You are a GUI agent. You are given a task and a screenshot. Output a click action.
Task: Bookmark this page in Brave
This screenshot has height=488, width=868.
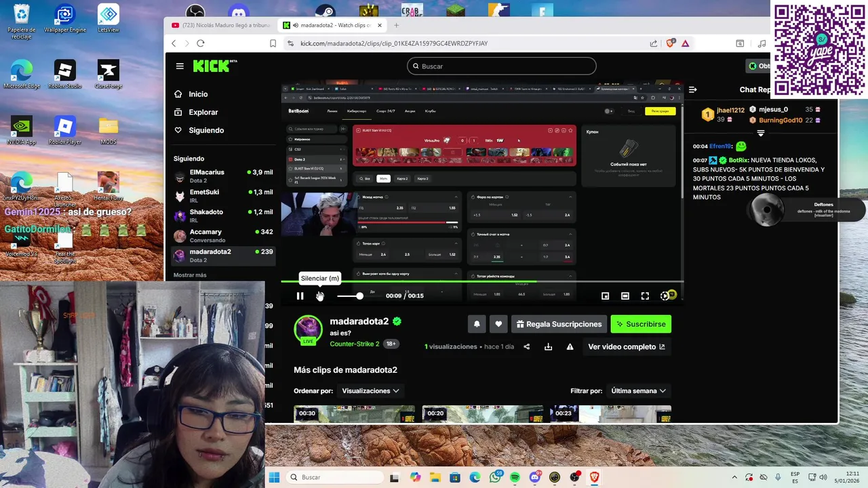pyautogui.click(x=273, y=43)
